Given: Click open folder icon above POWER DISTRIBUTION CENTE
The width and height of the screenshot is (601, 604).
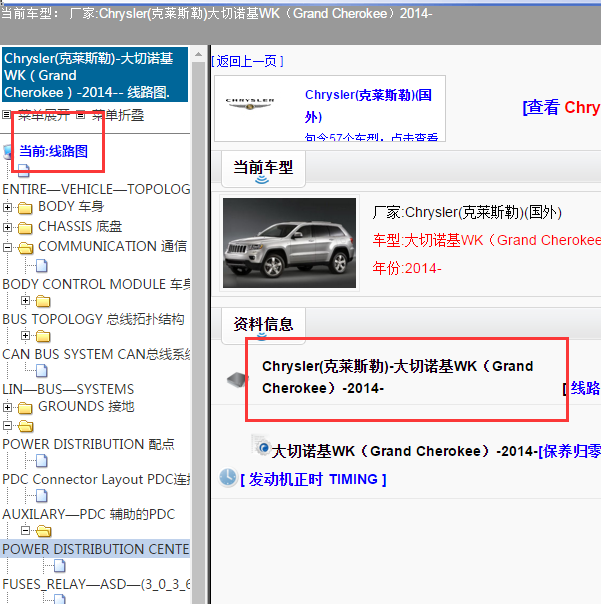Looking at the screenshot, I should [x=44, y=531].
